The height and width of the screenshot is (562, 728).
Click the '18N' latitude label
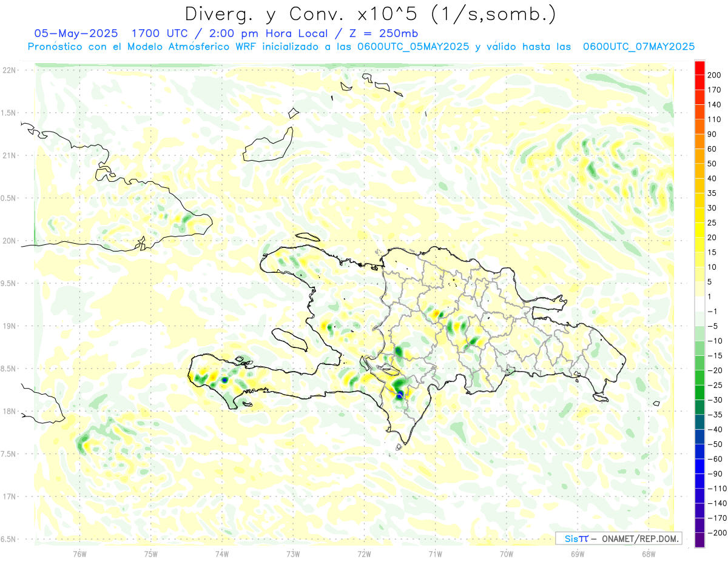click(8, 411)
